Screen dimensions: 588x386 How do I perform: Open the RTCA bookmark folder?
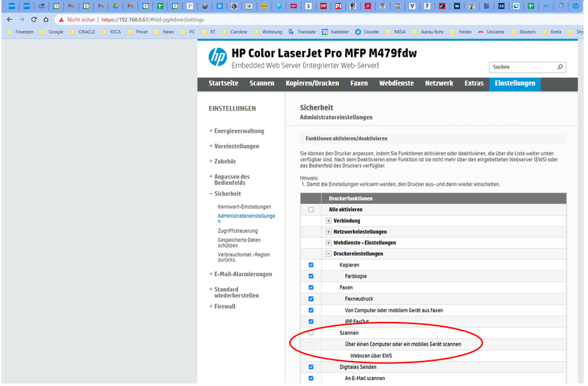pos(112,32)
